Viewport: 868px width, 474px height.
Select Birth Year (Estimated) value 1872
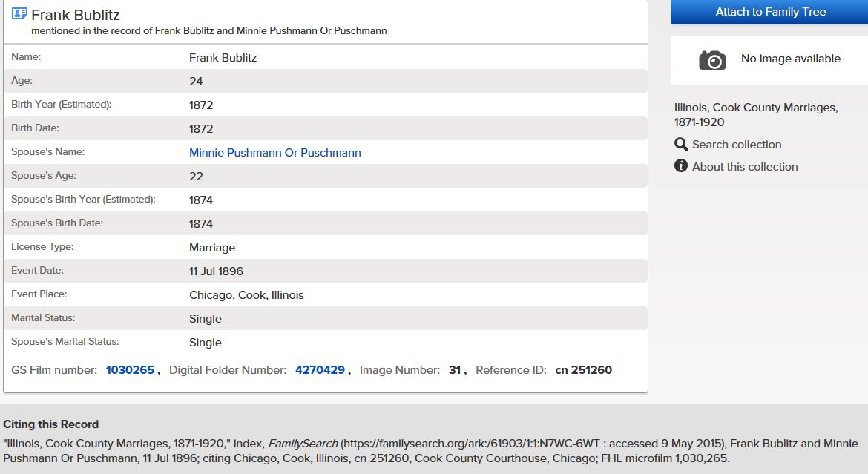pos(201,105)
